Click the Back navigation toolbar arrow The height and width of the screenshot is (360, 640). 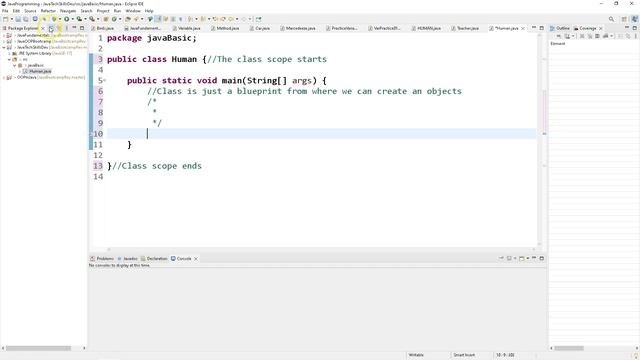pos(231,19)
